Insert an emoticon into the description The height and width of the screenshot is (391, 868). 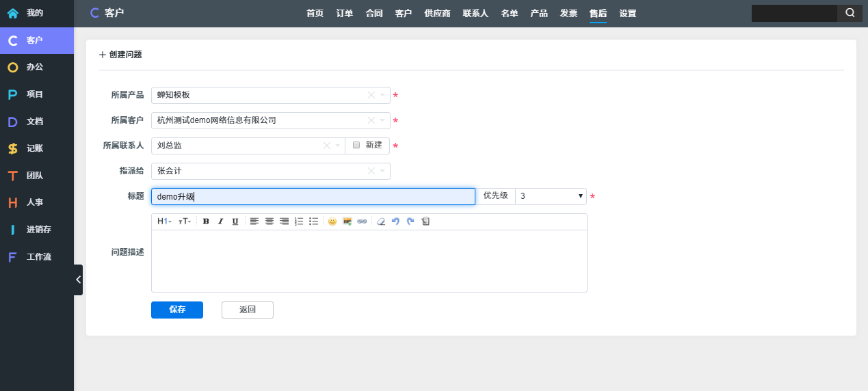[332, 221]
